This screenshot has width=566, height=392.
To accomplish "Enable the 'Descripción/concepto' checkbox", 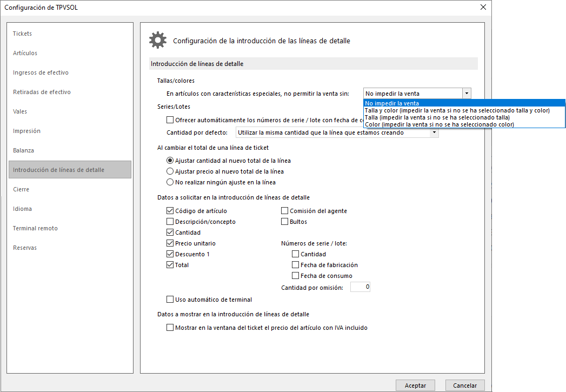I will [170, 222].
